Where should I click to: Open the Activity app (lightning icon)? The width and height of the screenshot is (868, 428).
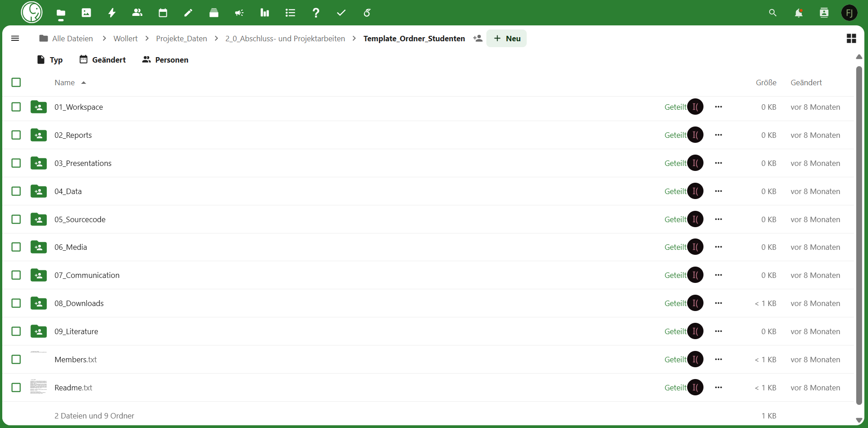click(x=112, y=13)
